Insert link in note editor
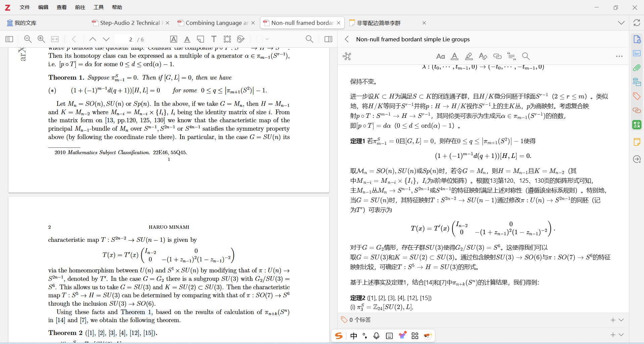This screenshot has width=644, height=344. (x=497, y=56)
